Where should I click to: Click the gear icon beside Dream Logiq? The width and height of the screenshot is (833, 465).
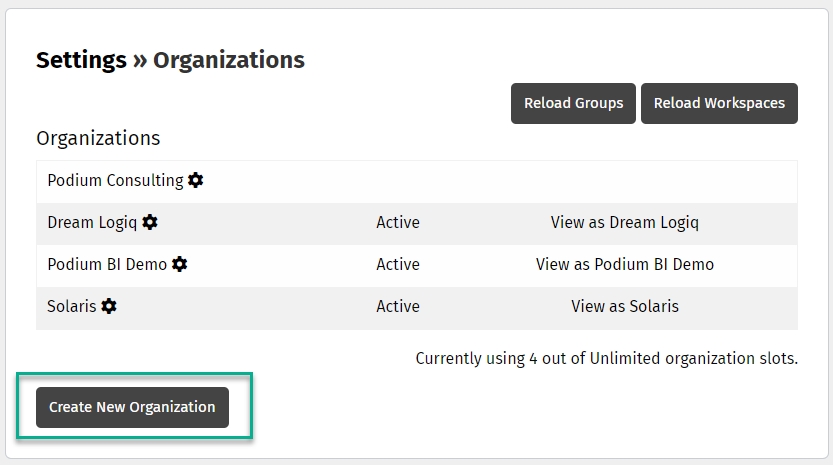pos(150,222)
